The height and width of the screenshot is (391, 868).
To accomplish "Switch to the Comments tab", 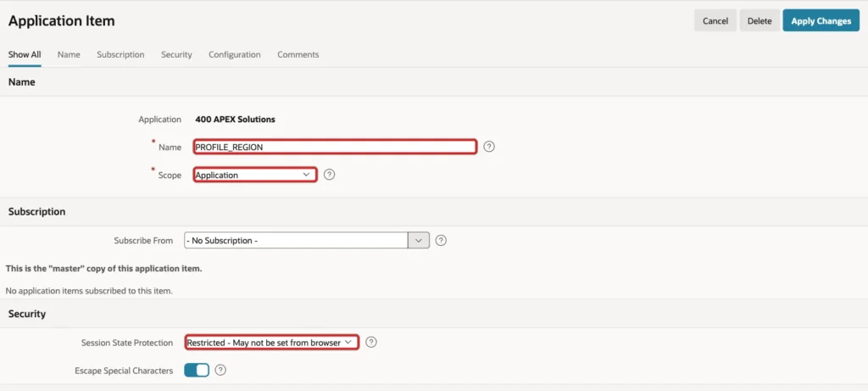I will coord(298,55).
